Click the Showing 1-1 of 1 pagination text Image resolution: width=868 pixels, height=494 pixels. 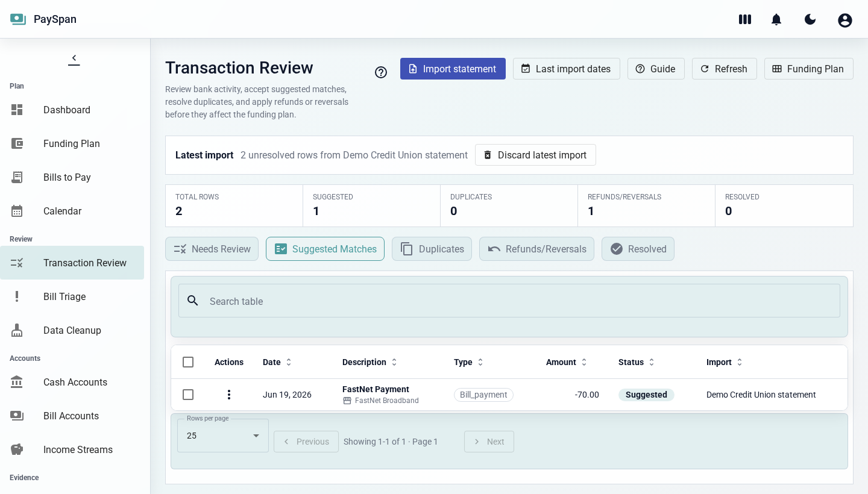[391, 442]
